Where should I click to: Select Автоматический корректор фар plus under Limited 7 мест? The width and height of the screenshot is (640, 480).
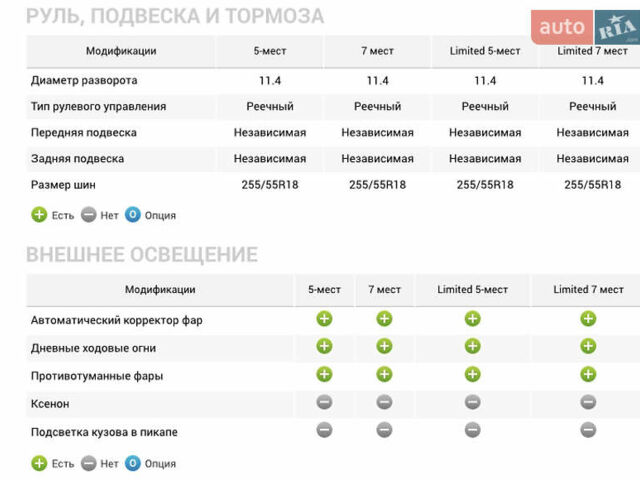588,319
